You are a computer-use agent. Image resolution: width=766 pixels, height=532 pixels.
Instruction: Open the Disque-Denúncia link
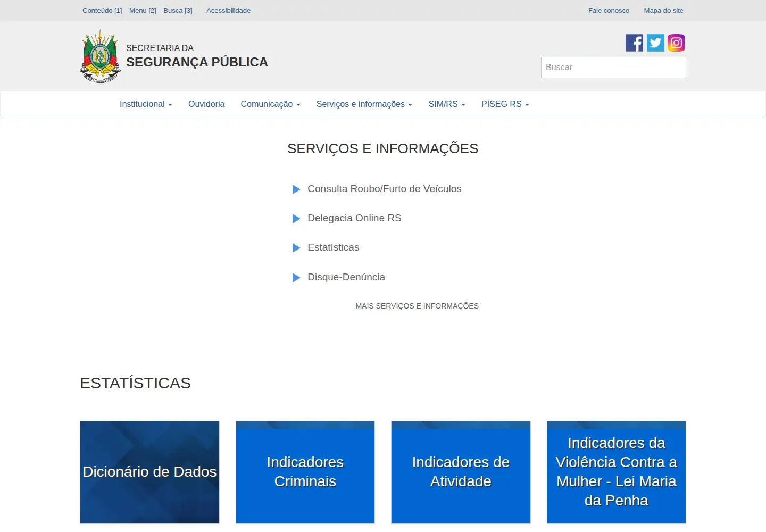pos(346,277)
